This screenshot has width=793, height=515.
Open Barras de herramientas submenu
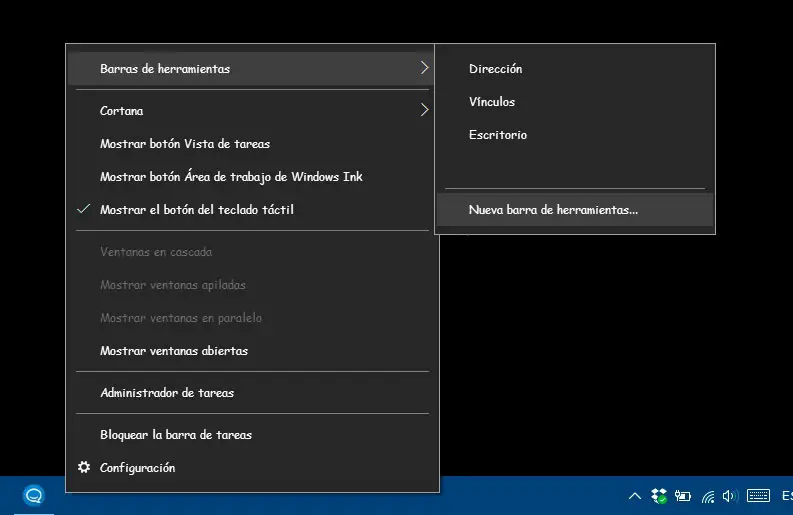click(251, 68)
